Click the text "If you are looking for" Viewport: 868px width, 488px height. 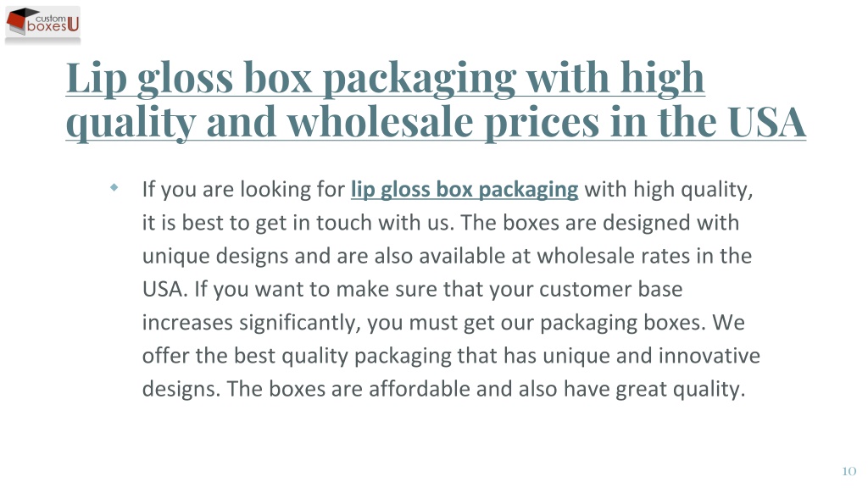pyautogui.click(x=243, y=189)
